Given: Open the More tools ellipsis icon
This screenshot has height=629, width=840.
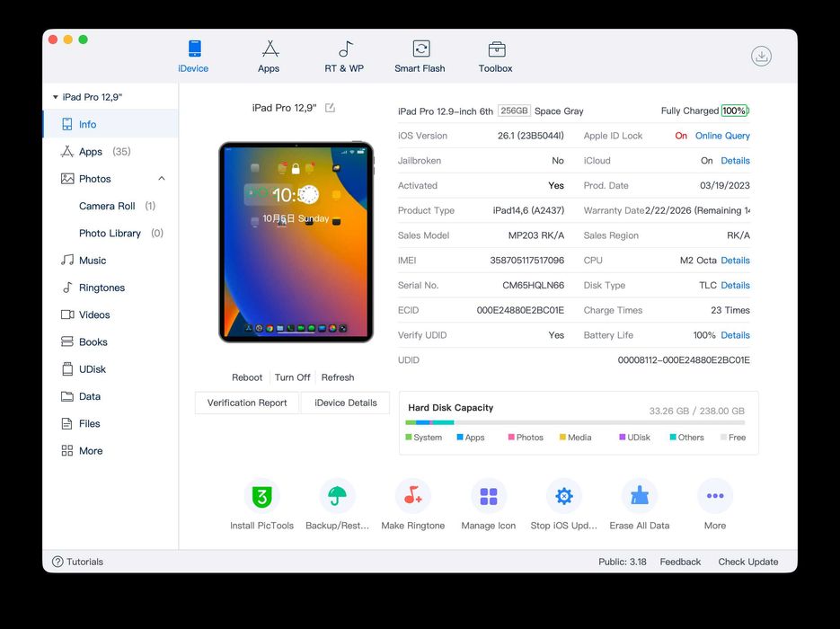Looking at the screenshot, I should point(715,496).
